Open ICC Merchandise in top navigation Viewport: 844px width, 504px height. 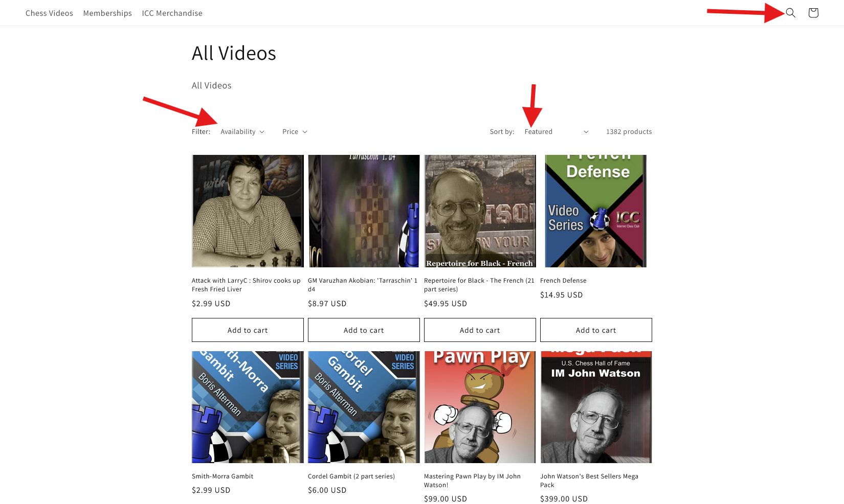tap(172, 13)
